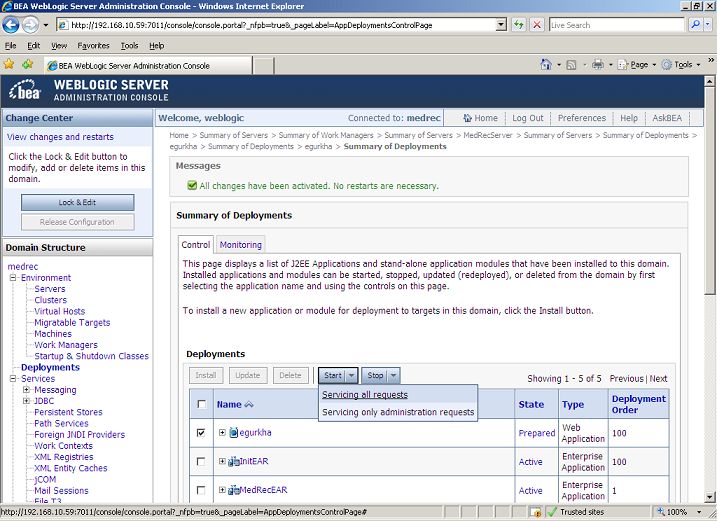This screenshot has height=521, width=717.
Task: Open Preferences in the header
Action: click(x=582, y=118)
